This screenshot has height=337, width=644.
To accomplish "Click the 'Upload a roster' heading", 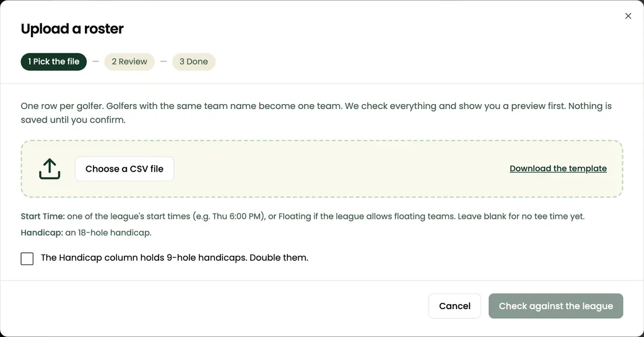I will (72, 28).
